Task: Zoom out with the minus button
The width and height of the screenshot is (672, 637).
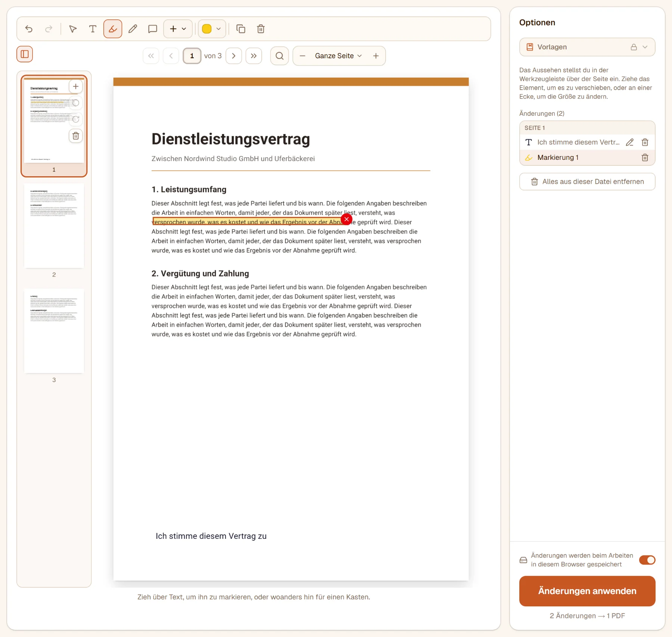Action: click(302, 56)
